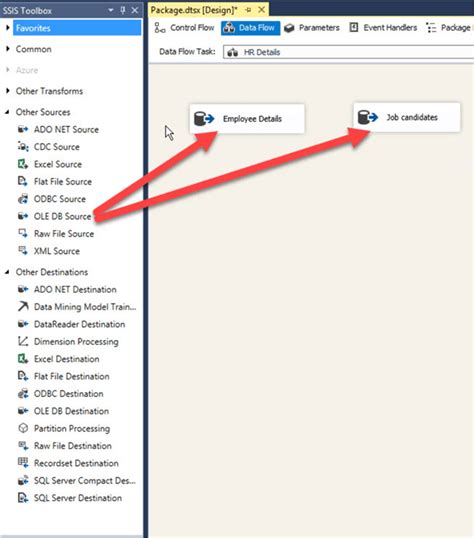The height and width of the screenshot is (538, 474).
Task: Click the SQL Server Destination icon
Action: (23, 498)
